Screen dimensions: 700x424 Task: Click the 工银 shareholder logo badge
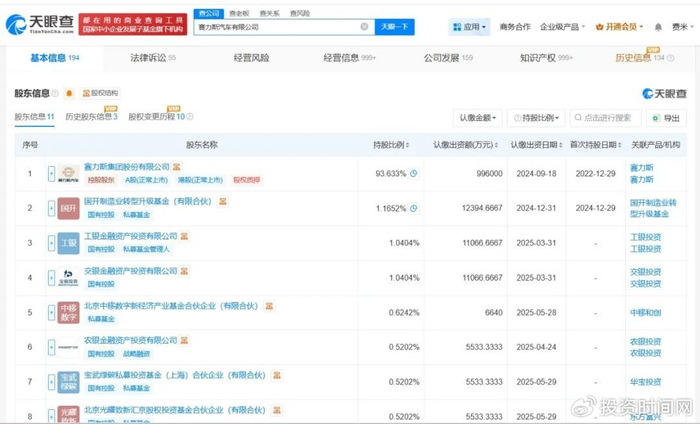tap(68, 242)
